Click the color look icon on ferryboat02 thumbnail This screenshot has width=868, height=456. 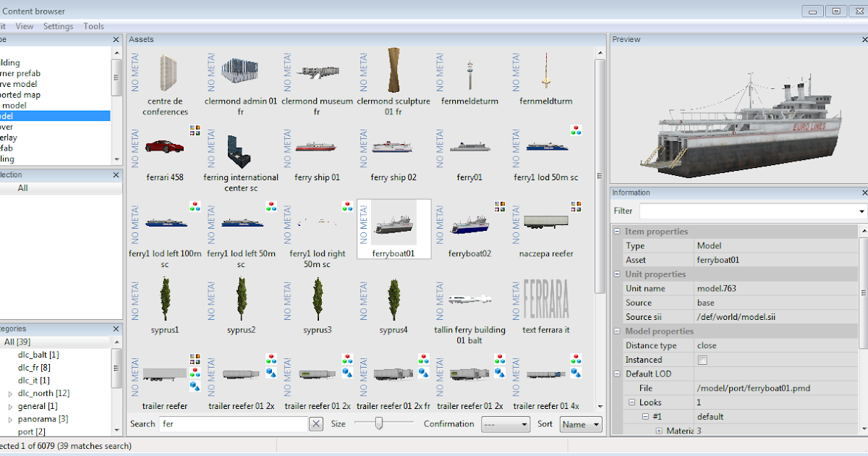coord(500,206)
